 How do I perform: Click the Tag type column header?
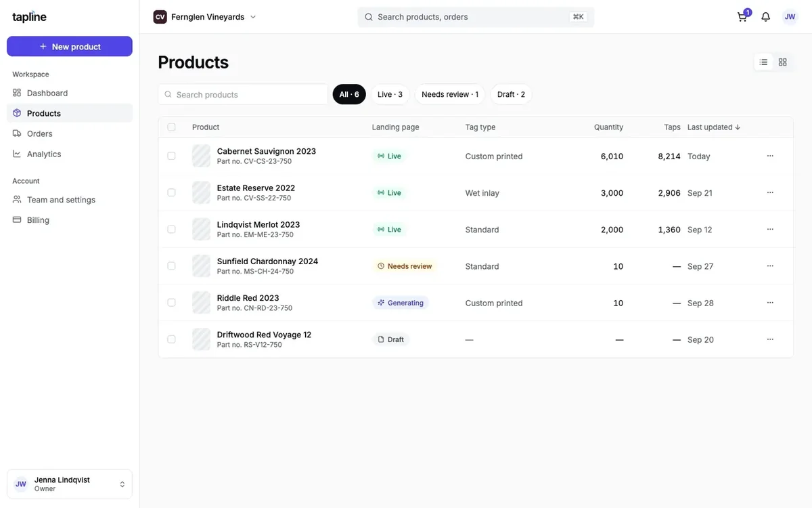pyautogui.click(x=480, y=127)
